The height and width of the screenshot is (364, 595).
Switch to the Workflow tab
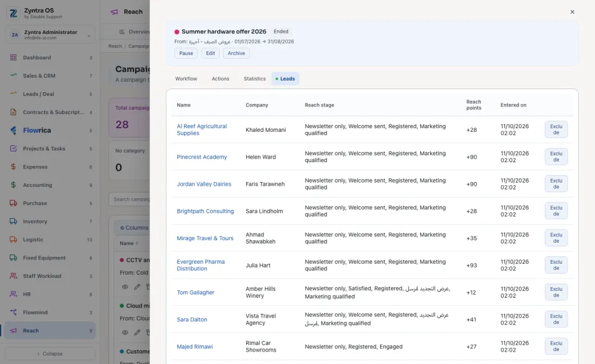(186, 79)
